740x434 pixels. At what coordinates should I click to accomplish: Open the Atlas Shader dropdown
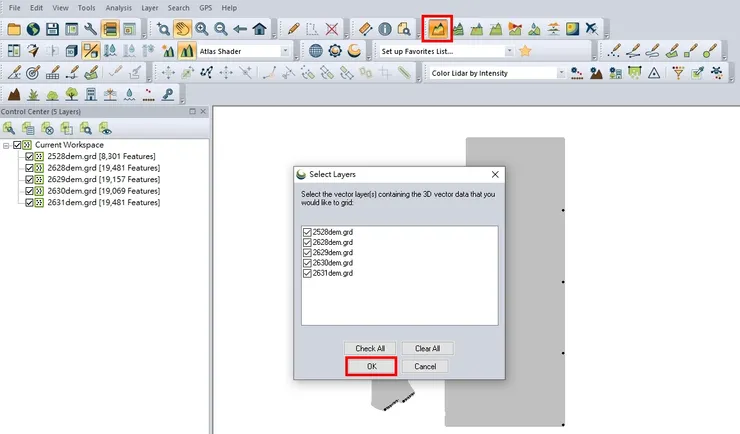[285, 51]
